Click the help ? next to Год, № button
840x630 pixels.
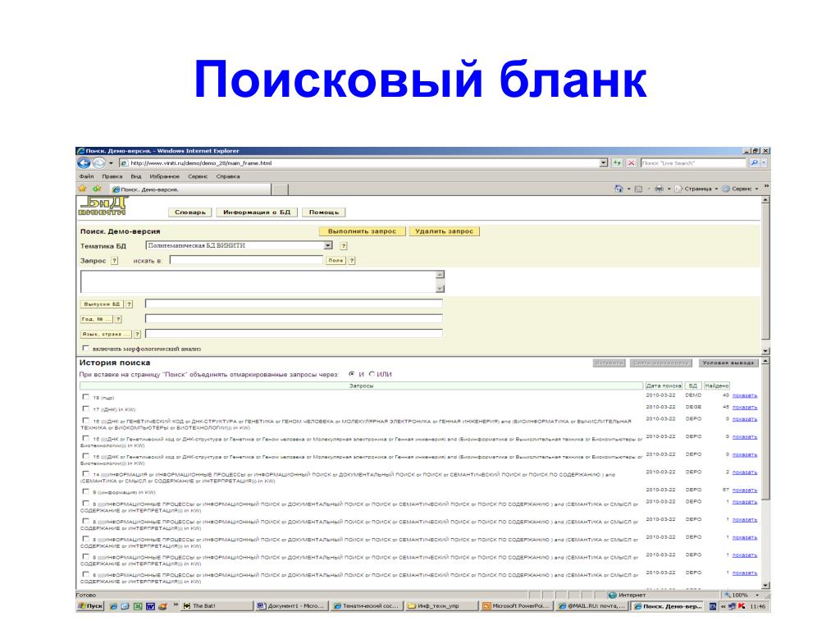(118, 319)
